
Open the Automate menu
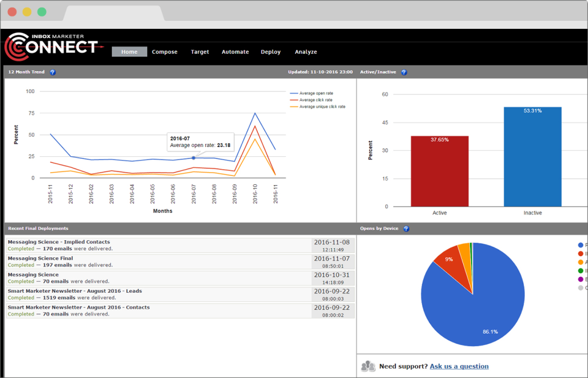point(235,51)
